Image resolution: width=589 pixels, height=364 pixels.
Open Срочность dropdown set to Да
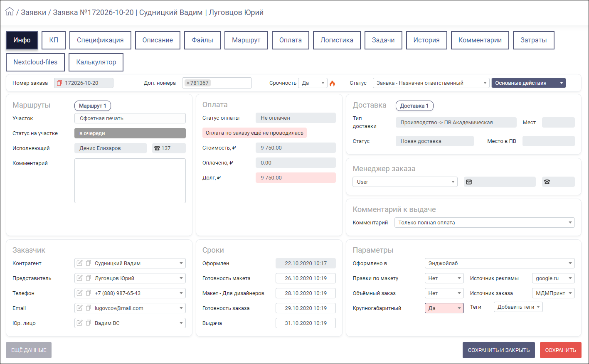tap(313, 83)
